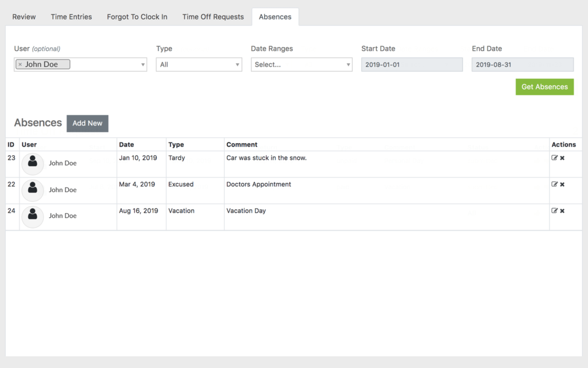Click the End Date field

(x=523, y=65)
